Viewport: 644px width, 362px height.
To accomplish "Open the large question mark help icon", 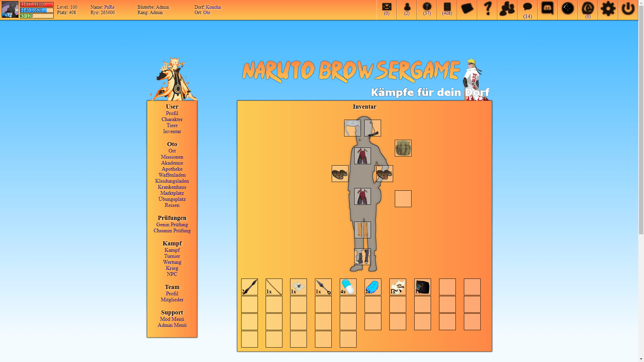I will (x=487, y=9).
